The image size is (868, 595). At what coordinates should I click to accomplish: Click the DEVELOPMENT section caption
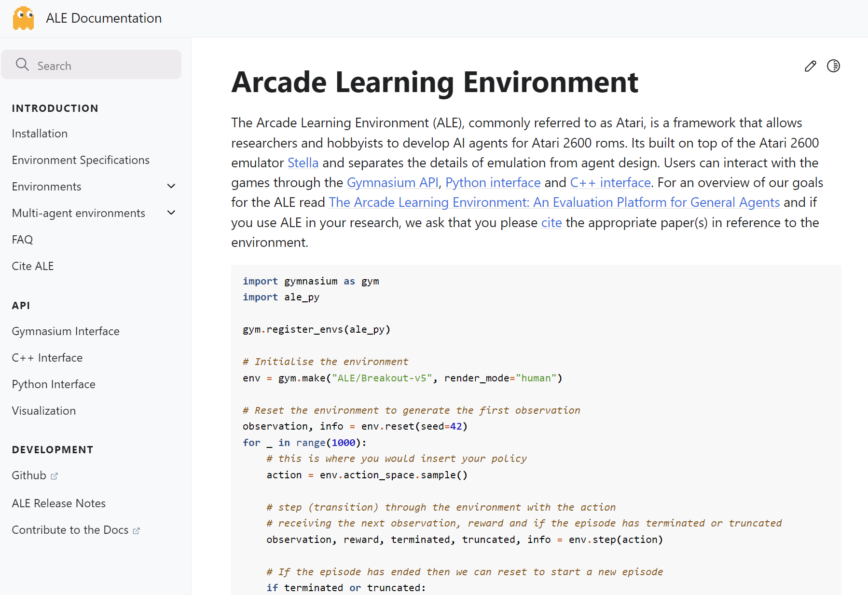(53, 450)
